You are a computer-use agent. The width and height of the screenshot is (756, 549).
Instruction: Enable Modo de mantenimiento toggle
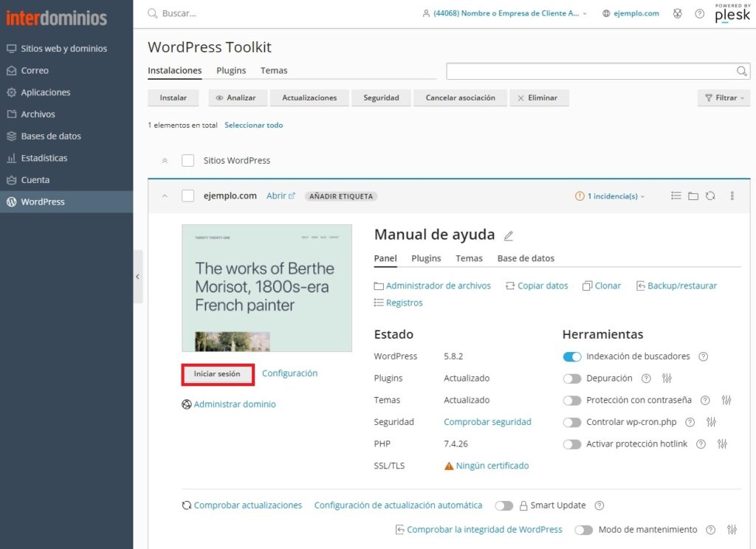[x=583, y=530]
